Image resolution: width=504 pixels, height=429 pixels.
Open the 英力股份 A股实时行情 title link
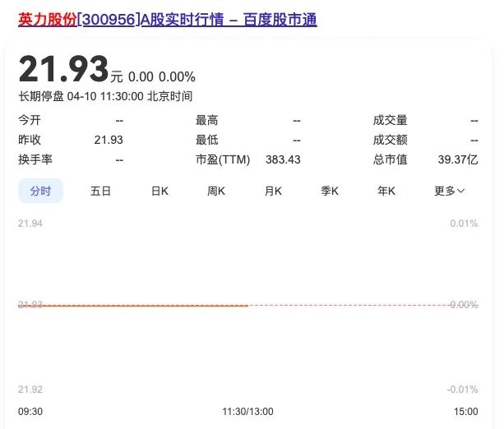click(x=168, y=20)
